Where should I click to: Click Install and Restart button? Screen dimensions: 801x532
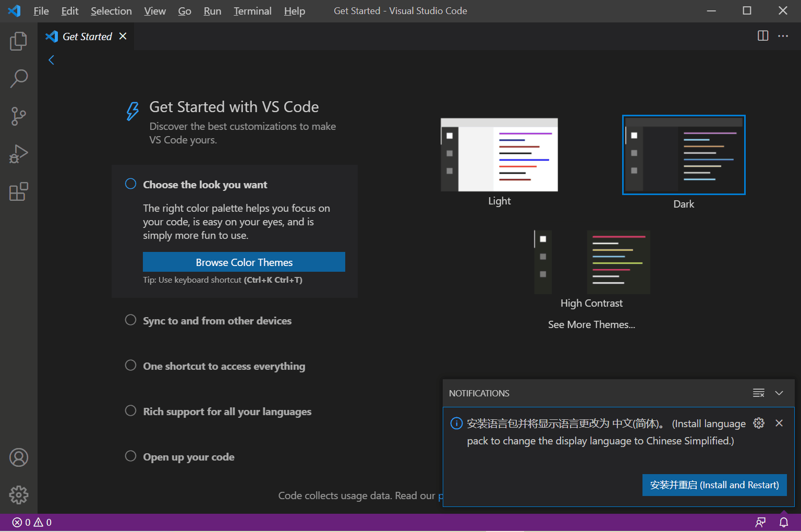pos(714,485)
